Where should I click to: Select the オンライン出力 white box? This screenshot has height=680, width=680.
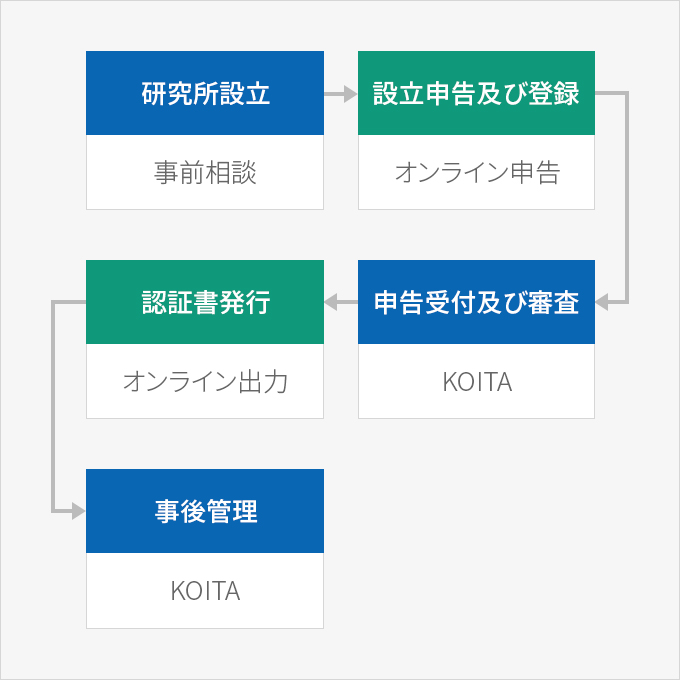click(205, 381)
